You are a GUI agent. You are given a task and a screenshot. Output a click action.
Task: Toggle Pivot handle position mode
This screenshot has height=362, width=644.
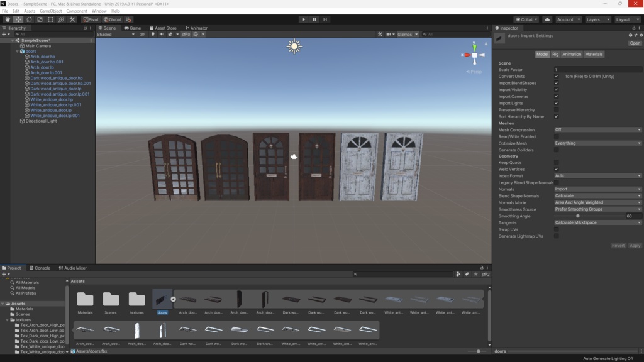click(x=90, y=19)
